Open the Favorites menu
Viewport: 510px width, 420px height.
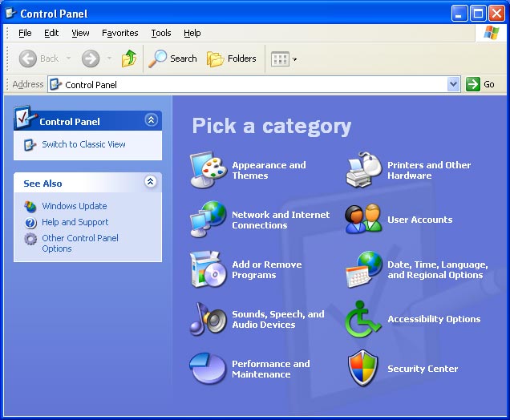(120, 33)
